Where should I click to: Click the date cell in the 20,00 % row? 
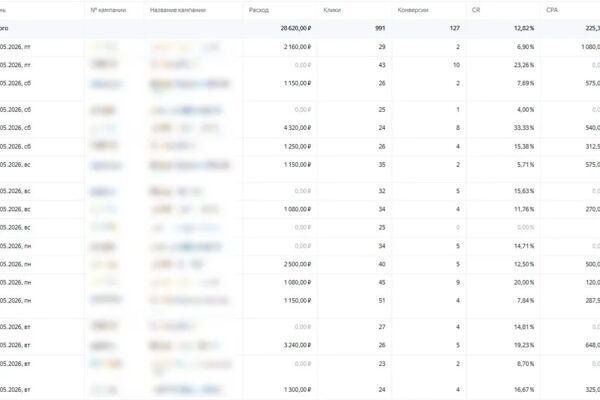click(x=15, y=282)
